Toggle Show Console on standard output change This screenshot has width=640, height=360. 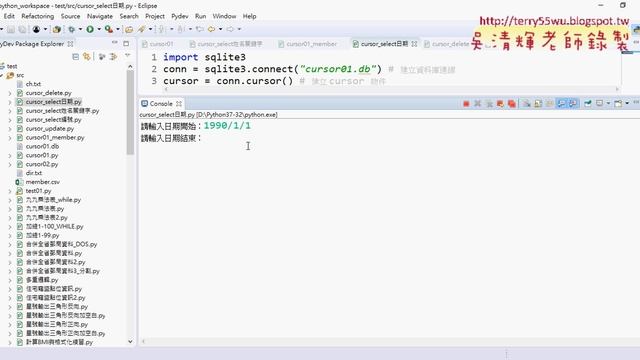coord(562,104)
